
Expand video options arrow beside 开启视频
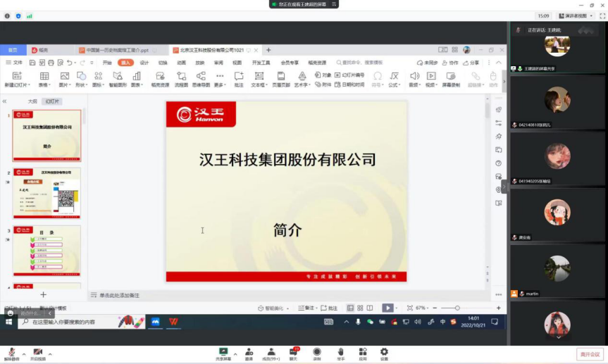pyautogui.click(x=50, y=354)
